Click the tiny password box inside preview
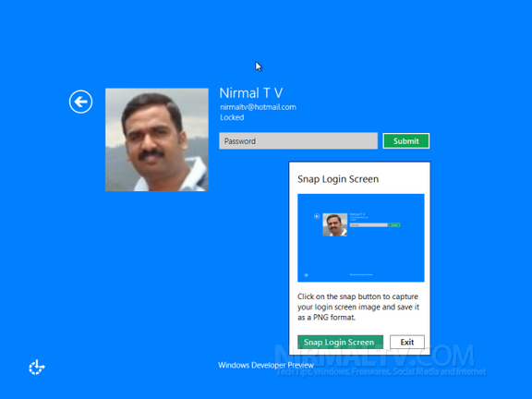The image size is (532, 399). coord(369,225)
